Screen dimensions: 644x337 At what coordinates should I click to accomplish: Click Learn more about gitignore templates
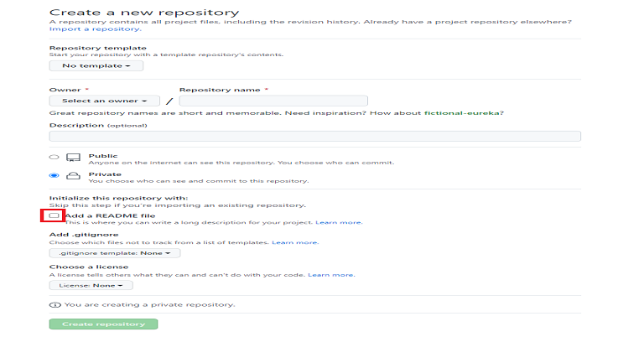point(295,242)
